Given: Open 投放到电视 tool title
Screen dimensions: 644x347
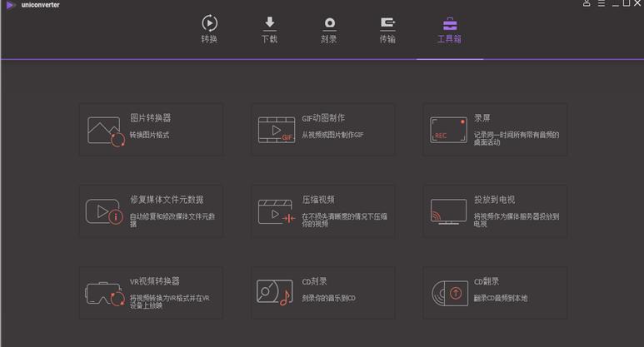Looking at the screenshot, I should pos(495,200).
